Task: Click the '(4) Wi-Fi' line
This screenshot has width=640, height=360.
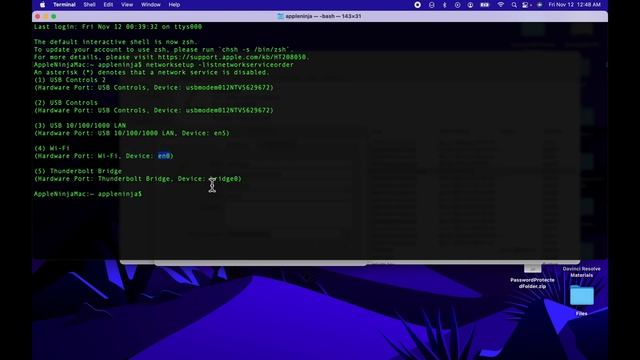Action: (52, 148)
